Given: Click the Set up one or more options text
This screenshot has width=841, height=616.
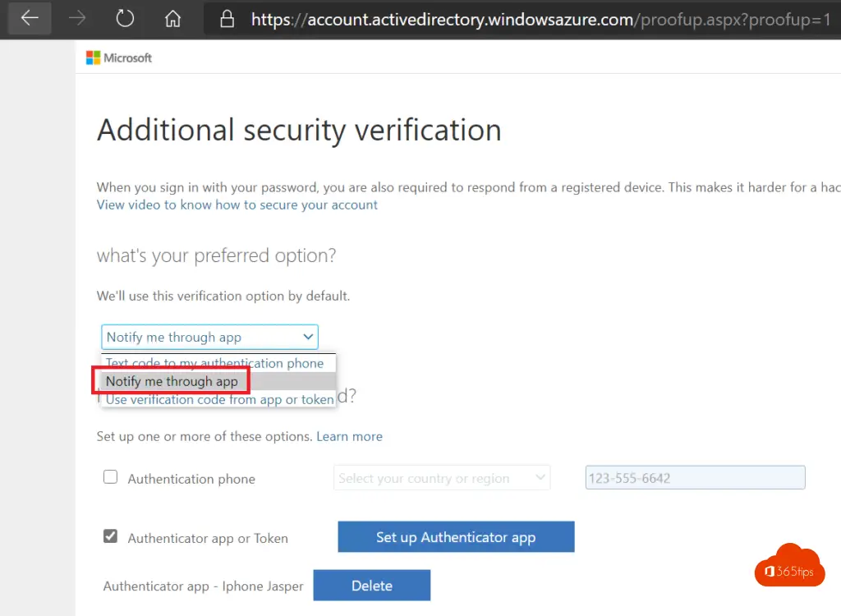Looking at the screenshot, I should point(205,436).
